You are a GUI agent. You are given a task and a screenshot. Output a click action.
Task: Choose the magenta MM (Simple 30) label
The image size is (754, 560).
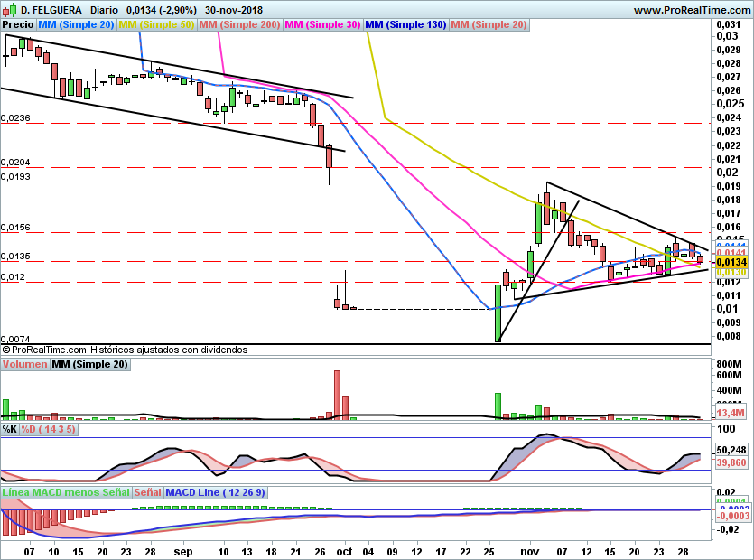[322, 24]
